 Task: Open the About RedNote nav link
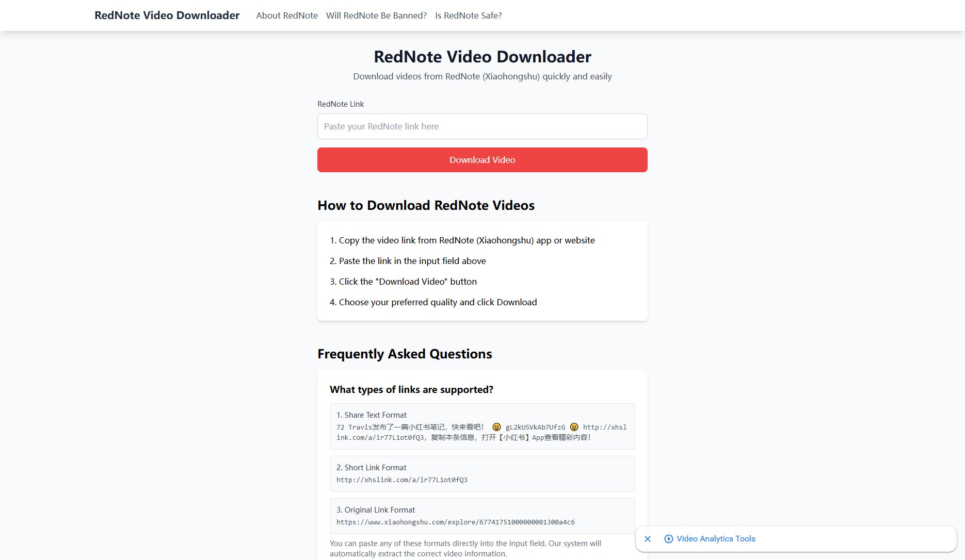(x=287, y=15)
